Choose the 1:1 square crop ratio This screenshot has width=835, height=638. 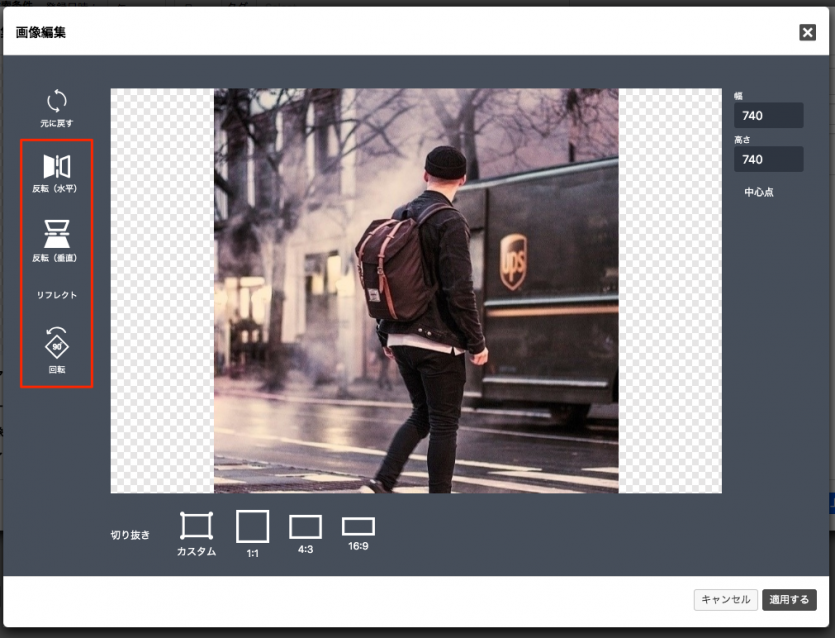[x=252, y=526]
